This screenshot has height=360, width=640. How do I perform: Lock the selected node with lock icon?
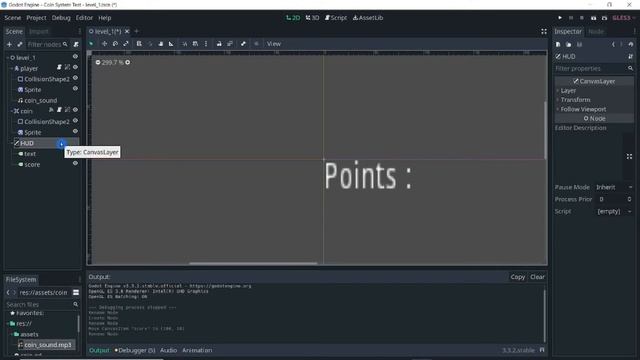219,44
